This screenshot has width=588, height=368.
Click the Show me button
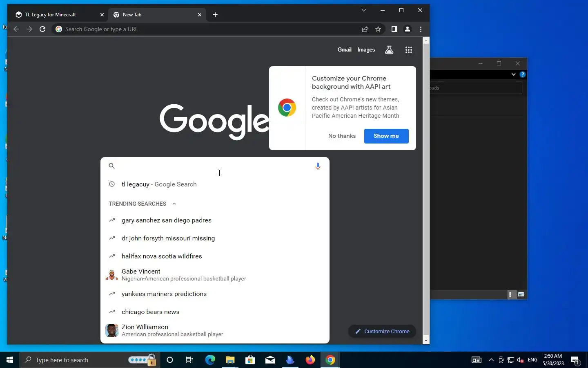click(x=386, y=136)
